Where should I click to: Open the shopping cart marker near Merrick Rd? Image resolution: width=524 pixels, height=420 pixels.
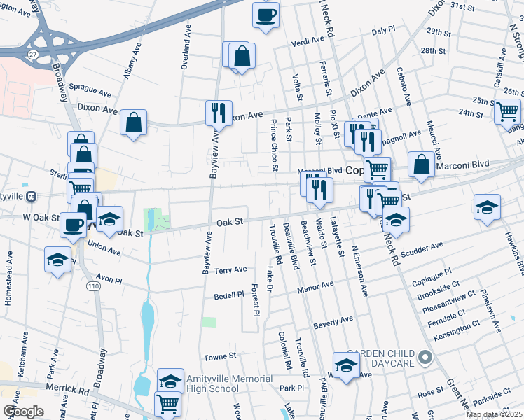tap(167, 404)
